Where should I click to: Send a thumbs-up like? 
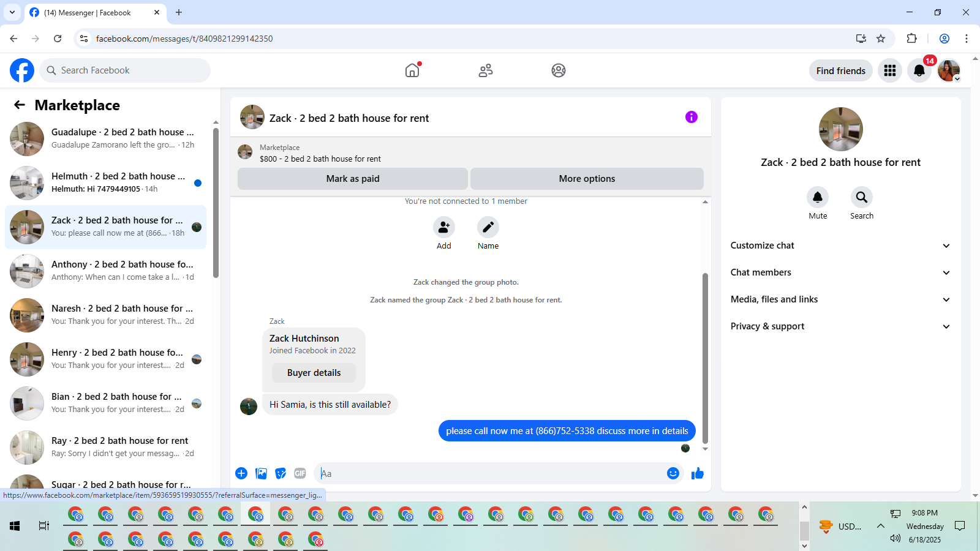[698, 473]
